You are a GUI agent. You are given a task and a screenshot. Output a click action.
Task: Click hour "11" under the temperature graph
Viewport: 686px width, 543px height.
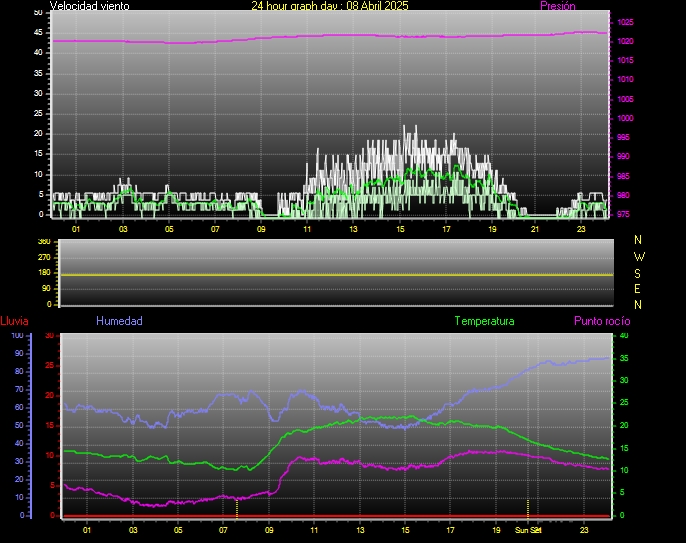(x=314, y=530)
